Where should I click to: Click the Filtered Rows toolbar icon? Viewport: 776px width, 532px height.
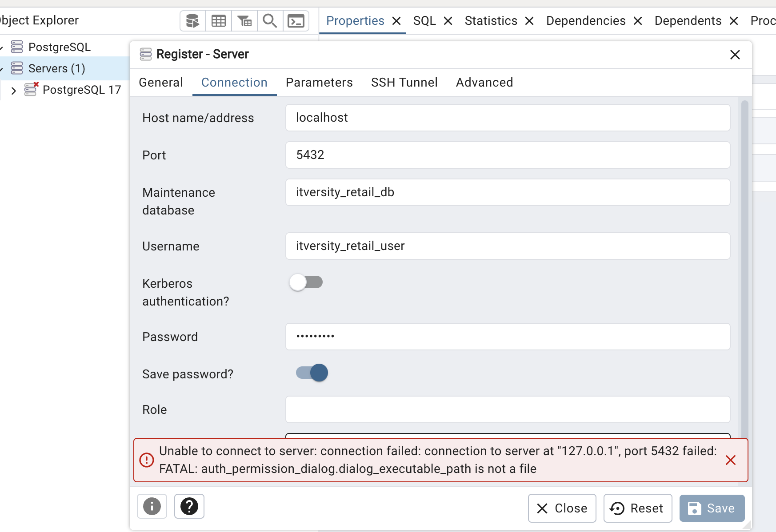click(x=244, y=21)
